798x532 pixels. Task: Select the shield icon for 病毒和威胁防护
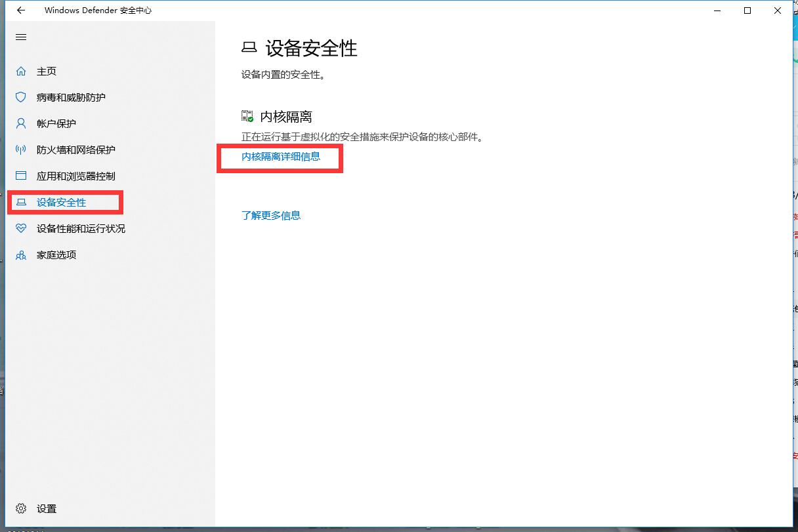pyautogui.click(x=21, y=97)
